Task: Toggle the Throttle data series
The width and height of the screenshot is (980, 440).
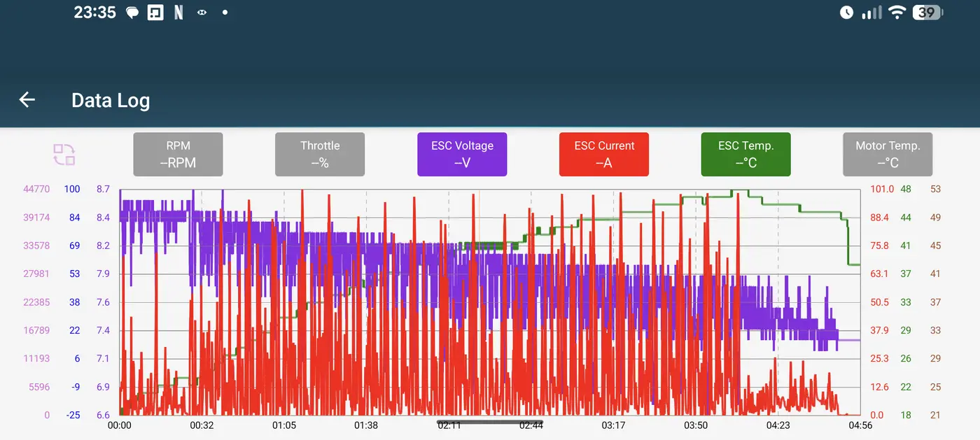Action: pos(320,155)
